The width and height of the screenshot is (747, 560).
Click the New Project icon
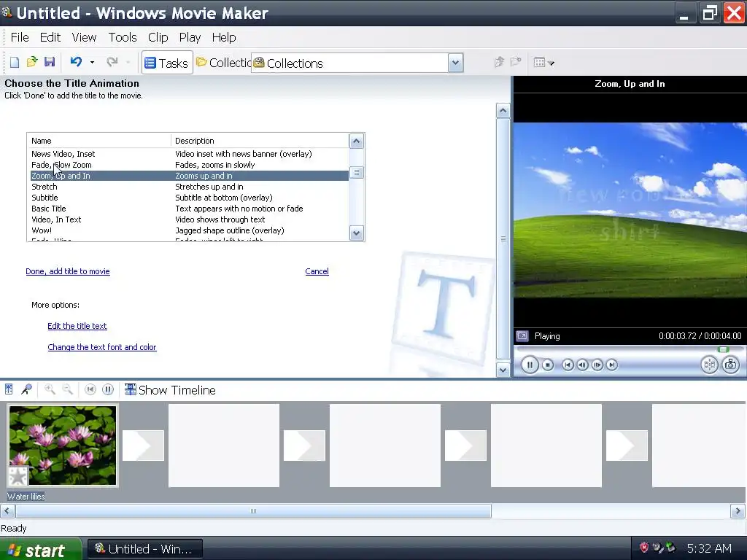point(15,63)
